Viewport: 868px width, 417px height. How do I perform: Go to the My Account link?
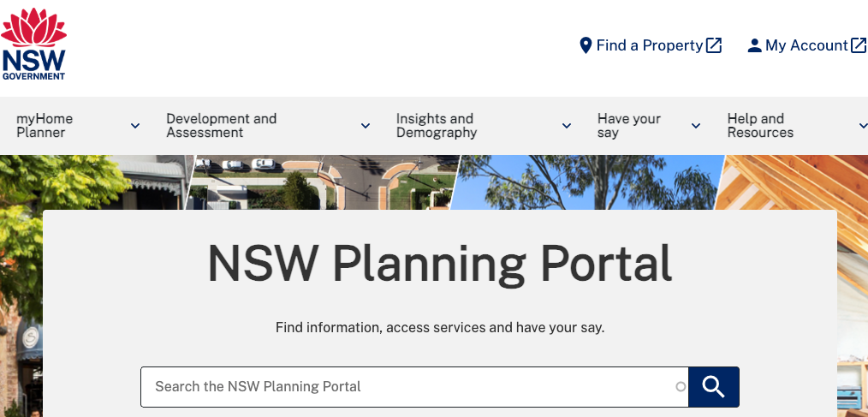[806, 46]
